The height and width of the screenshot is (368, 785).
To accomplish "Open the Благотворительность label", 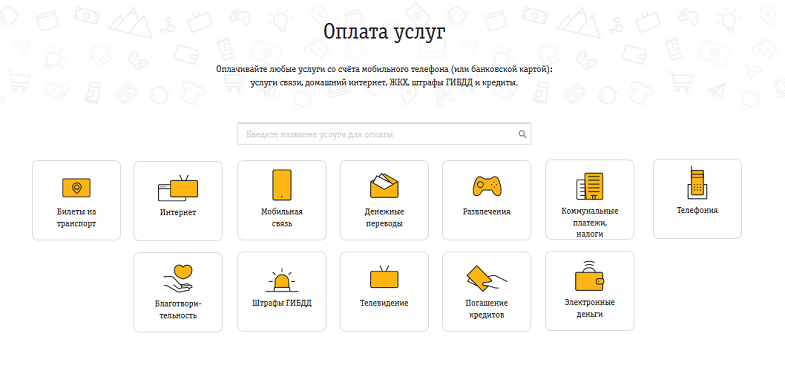I will pyautogui.click(x=178, y=309).
